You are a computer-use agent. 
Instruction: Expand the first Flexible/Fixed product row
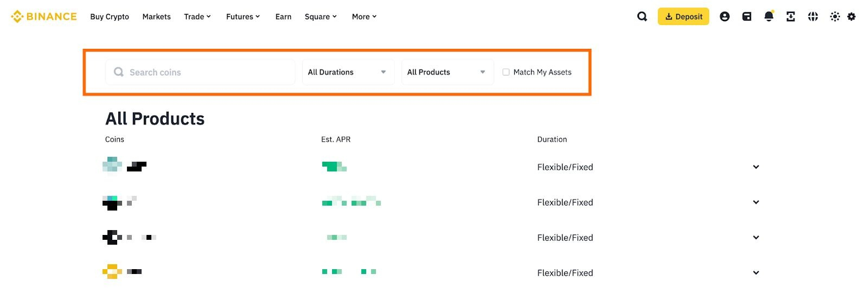756,167
